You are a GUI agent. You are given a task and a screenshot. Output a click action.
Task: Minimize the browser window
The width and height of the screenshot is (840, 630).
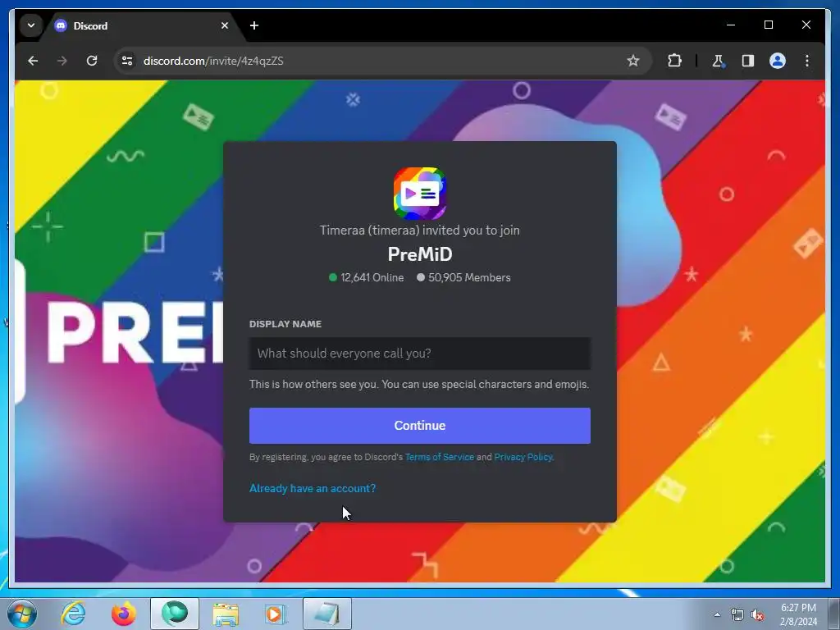[731, 25]
